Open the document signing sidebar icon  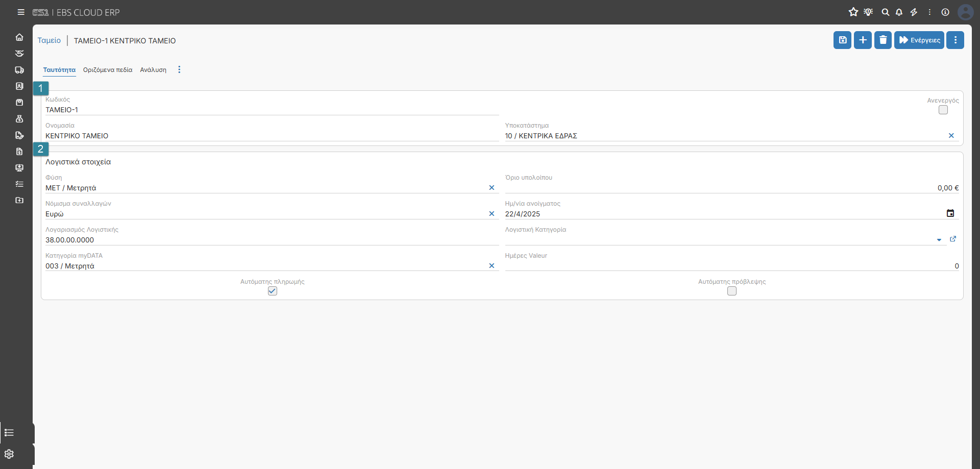tap(19, 135)
